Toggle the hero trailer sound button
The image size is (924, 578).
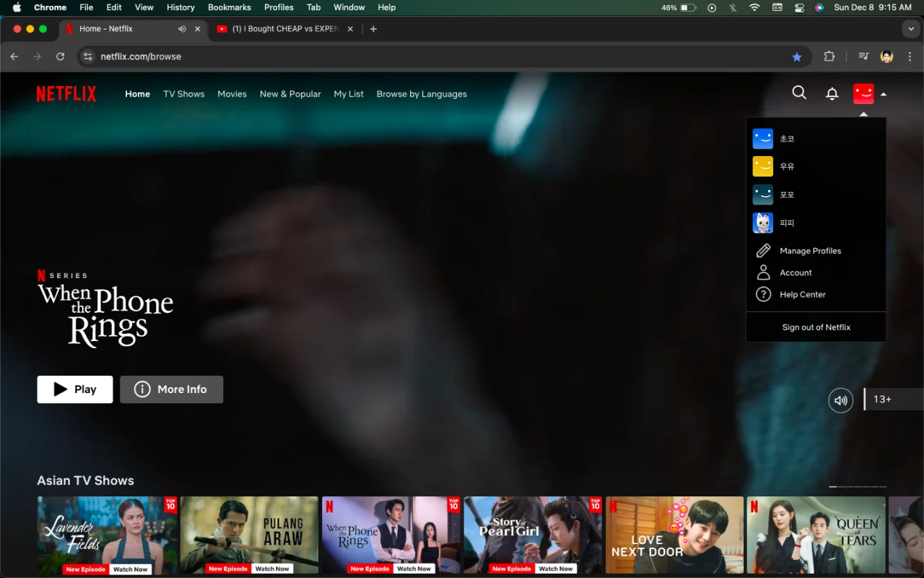[x=840, y=400]
